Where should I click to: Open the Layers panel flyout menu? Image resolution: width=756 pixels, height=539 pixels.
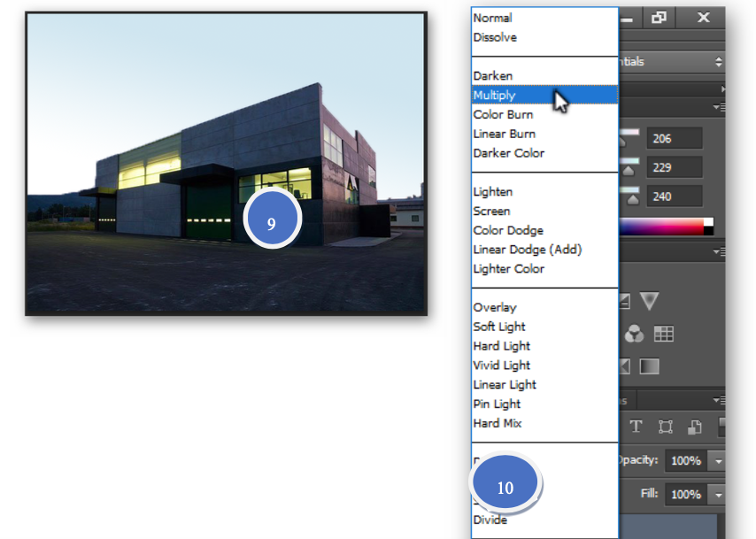(719, 401)
